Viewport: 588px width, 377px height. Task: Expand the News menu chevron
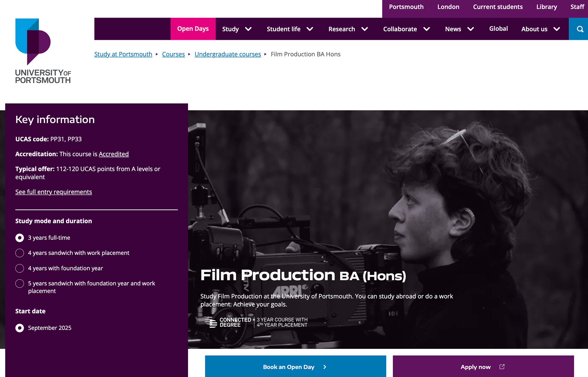click(x=471, y=29)
